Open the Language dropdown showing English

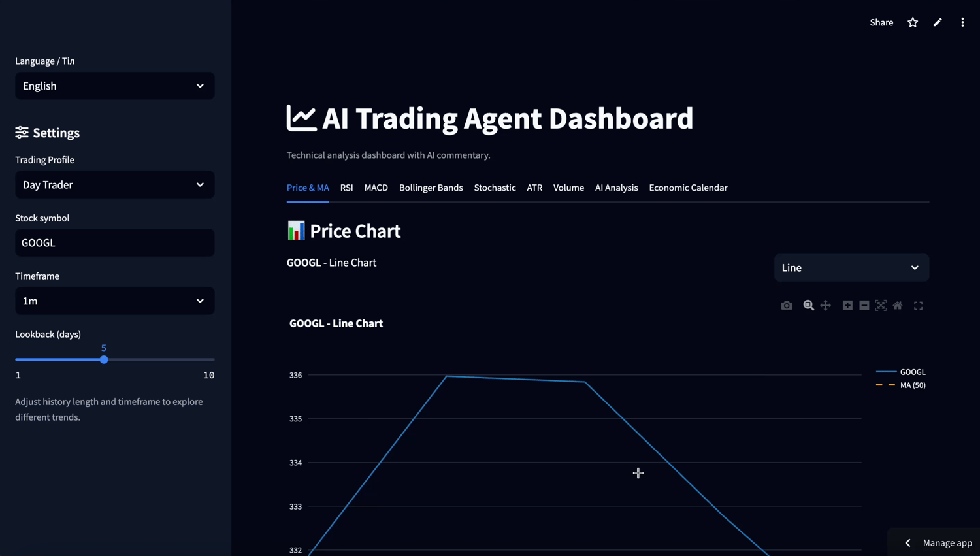coord(114,86)
